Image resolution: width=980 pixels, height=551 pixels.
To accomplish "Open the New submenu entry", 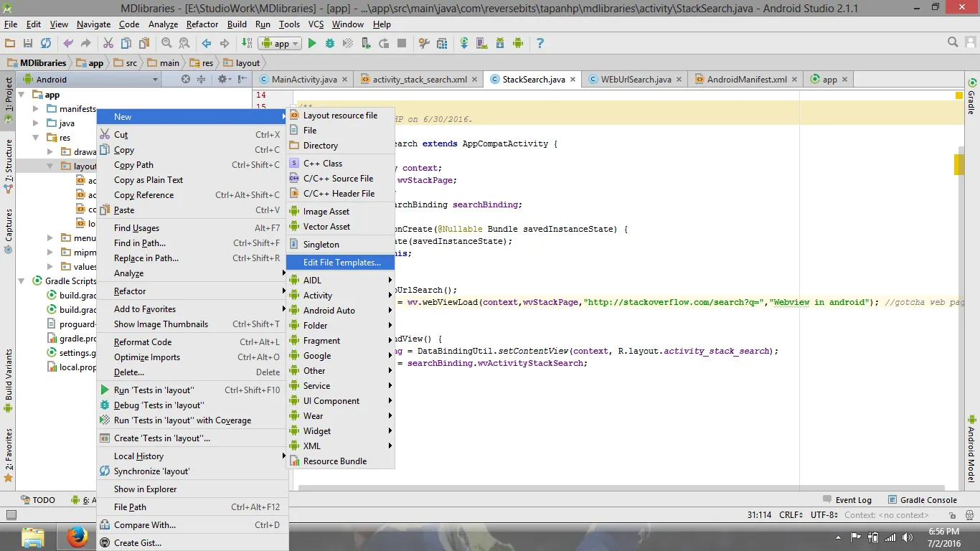I will point(192,117).
